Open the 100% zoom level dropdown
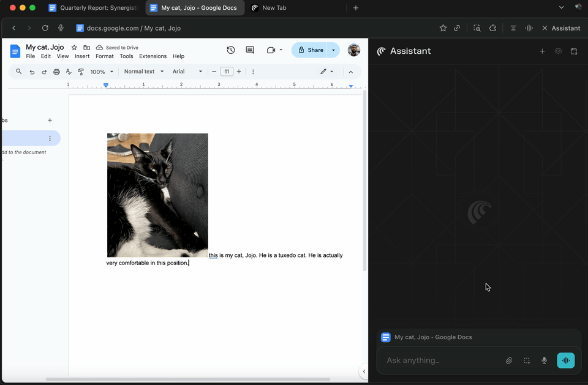This screenshot has height=385, width=588. [102, 72]
